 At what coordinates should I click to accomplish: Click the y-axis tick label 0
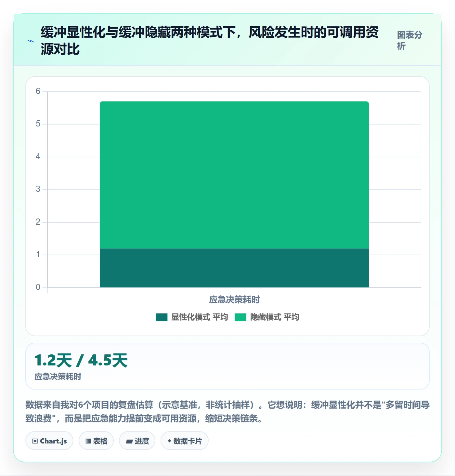pyautogui.click(x=38, y=287)
